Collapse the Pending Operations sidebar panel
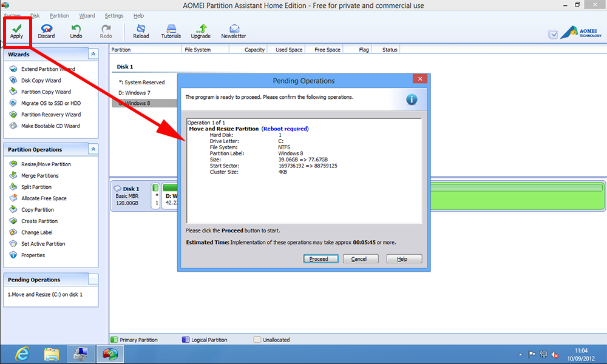Image resolution: width=607 pixels, height=364 pixels. (93, 279)
